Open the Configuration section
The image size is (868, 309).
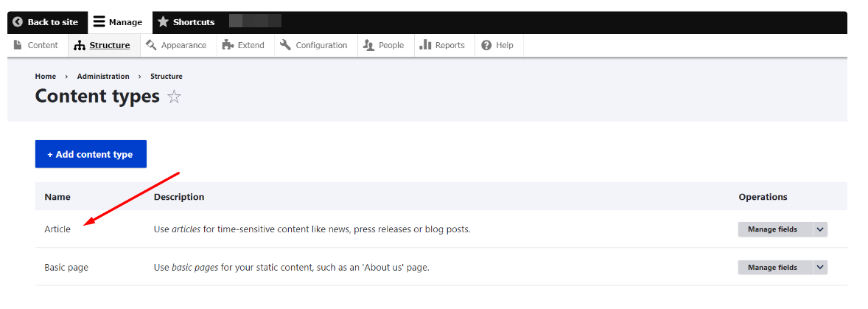pyautogui.click(x=314, y=45)
